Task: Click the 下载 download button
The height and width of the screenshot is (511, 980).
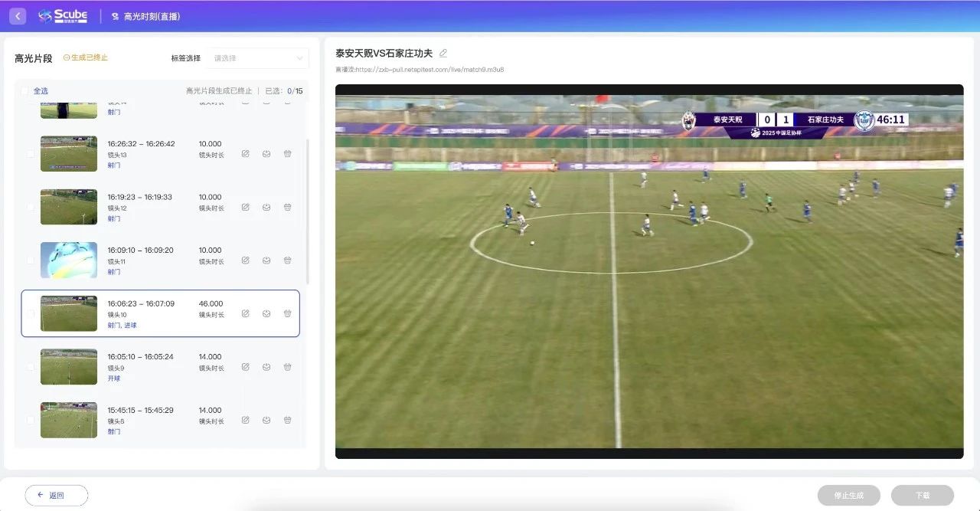Action: click(x=922, y=495)
